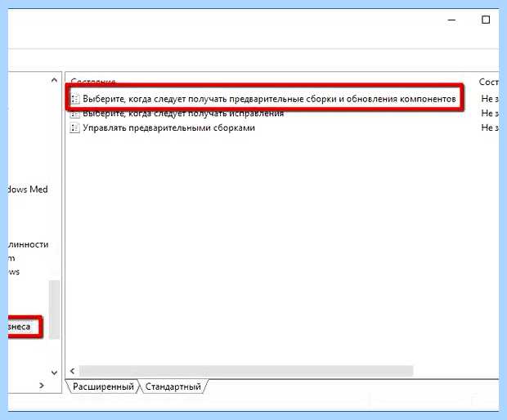Switch to the 'Расширенный' tab
507x420 pixels.
pos(103,386)
